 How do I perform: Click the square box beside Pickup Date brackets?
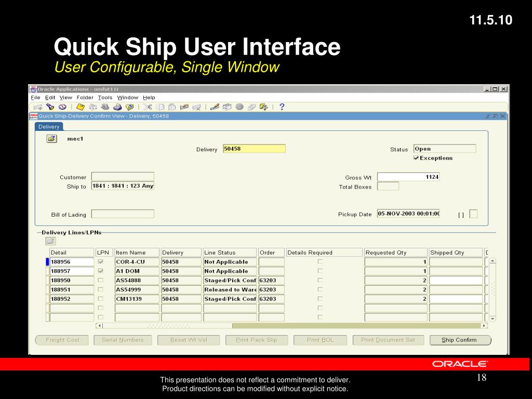(x=473, y=214)
